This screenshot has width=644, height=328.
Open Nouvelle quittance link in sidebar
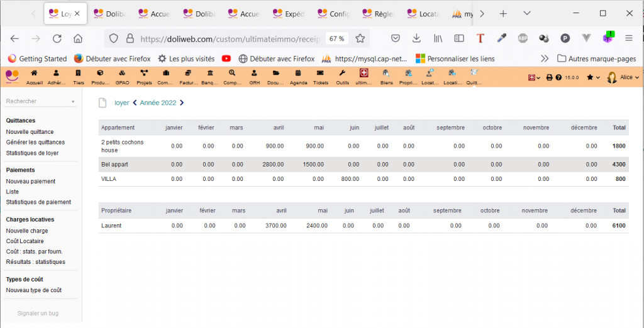30,132
